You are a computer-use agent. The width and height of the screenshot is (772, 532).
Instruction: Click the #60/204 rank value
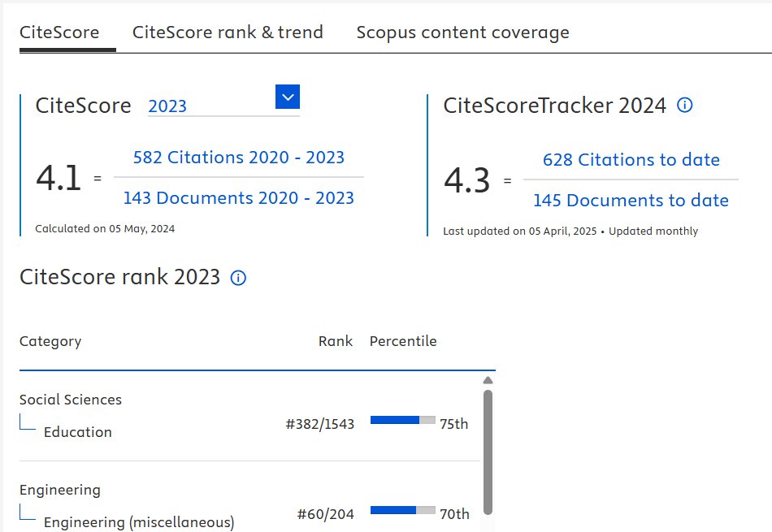pos(325,514)
